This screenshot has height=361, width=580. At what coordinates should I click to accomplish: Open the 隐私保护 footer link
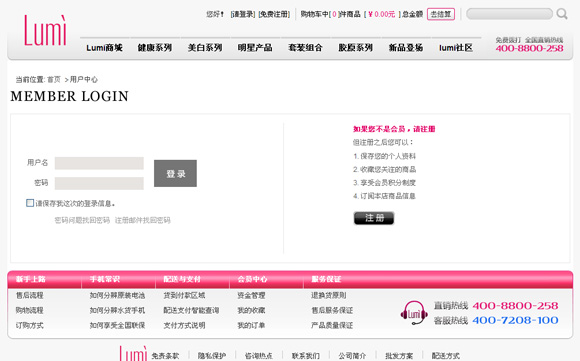coord(212,356)
